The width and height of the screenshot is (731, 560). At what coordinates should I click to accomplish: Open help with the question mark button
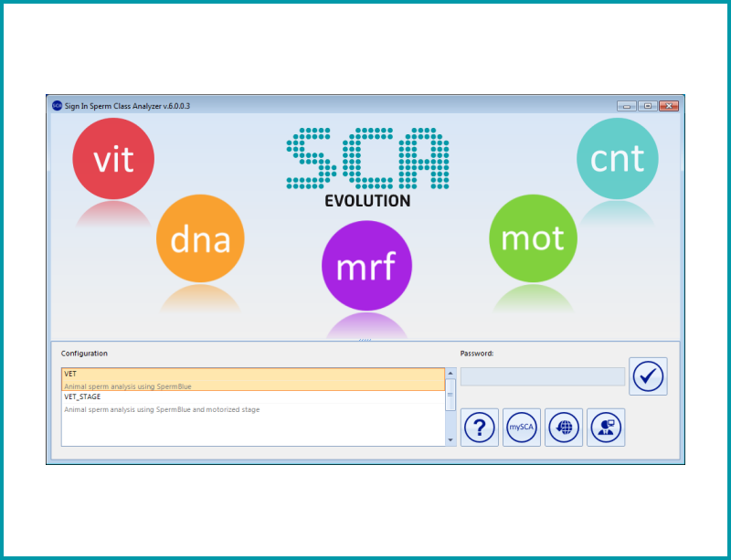pos(480,428)
